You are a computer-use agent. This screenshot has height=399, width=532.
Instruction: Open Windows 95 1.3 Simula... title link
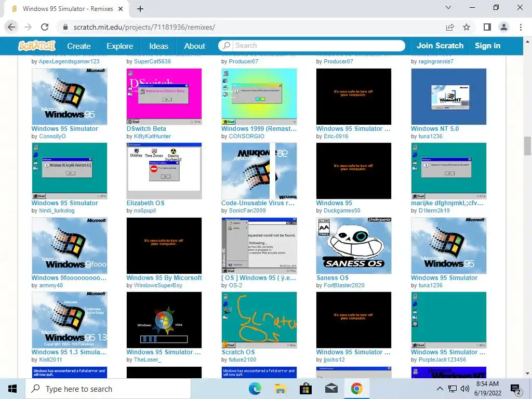(x=69, y=352)
